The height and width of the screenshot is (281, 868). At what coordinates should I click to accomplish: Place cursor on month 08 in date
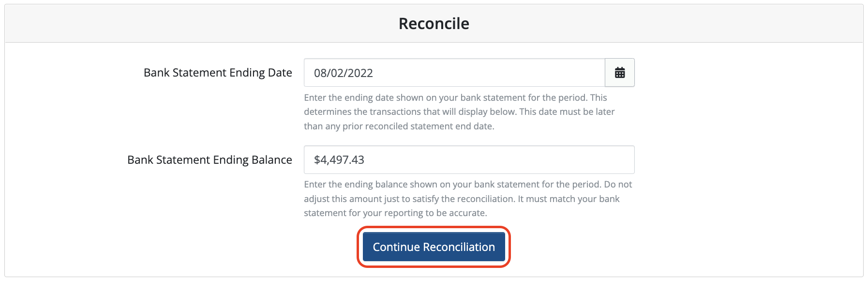(320, 73)
